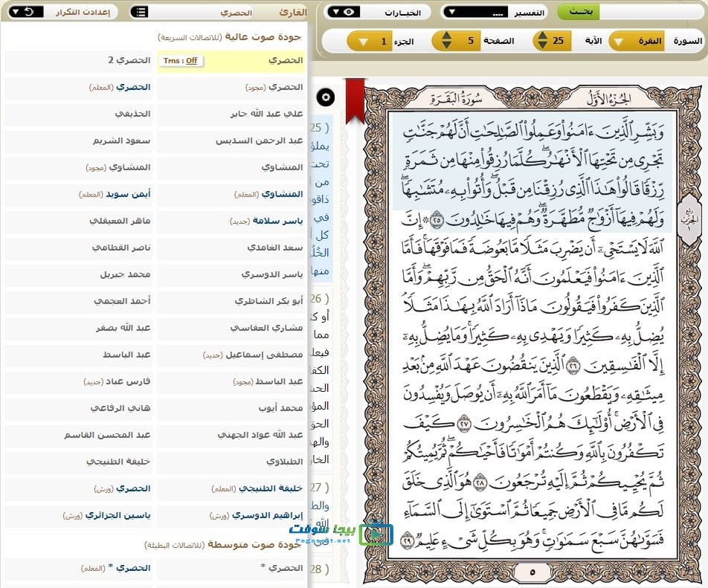The width and height of the screenshot is (708, 588).
Task: Choose reciter عبد الرحمن السديس
Action: [x=231, y=140]
